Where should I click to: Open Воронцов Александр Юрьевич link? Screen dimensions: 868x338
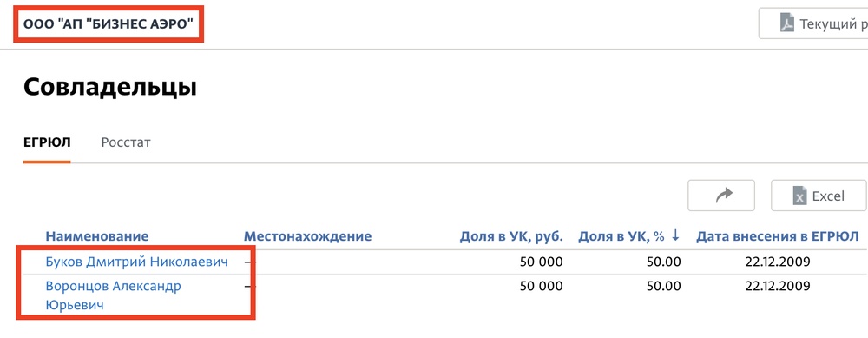pos(114,295)
